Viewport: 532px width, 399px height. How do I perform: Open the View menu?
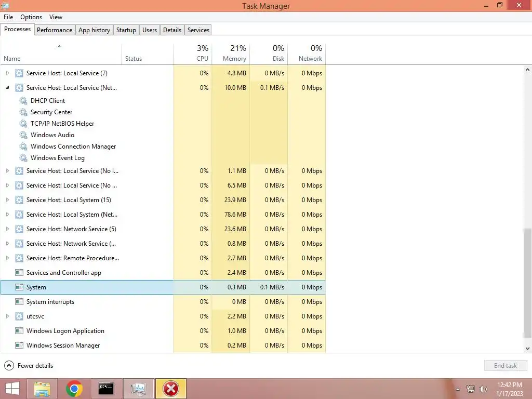(x=56, y=17)
